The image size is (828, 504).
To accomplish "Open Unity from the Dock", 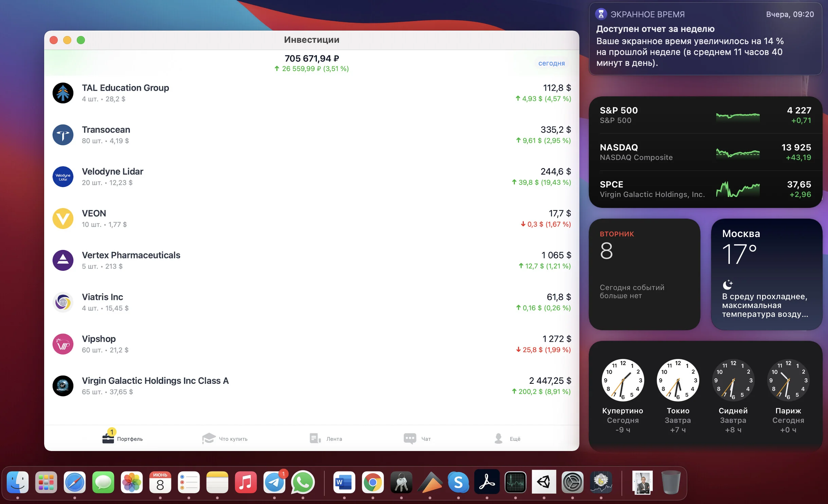I will pos(544,482).
